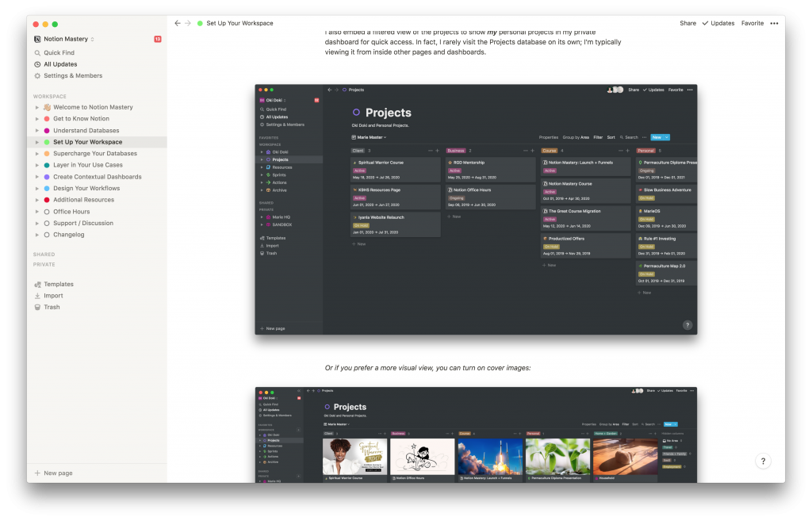Open the three-dot page menu

774,23
